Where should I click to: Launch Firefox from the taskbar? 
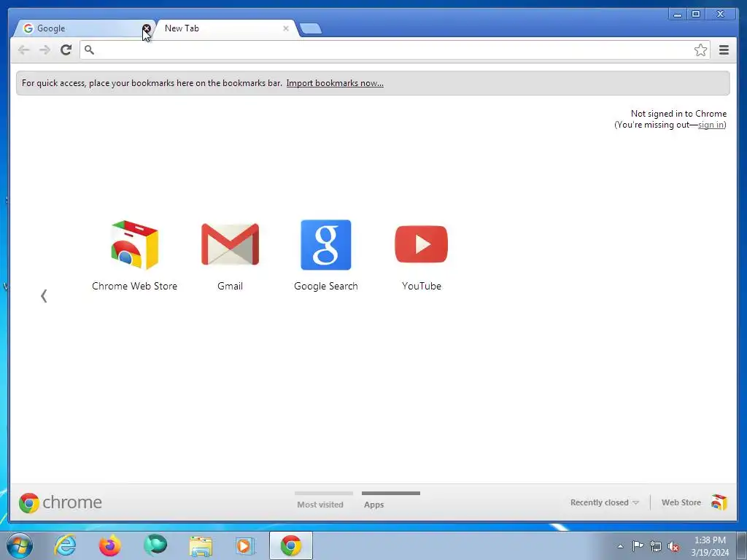[110, 545]
